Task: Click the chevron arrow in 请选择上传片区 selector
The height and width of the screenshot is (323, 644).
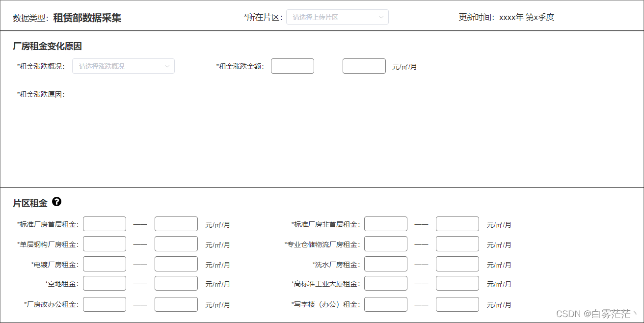Action: click(381, 17)
